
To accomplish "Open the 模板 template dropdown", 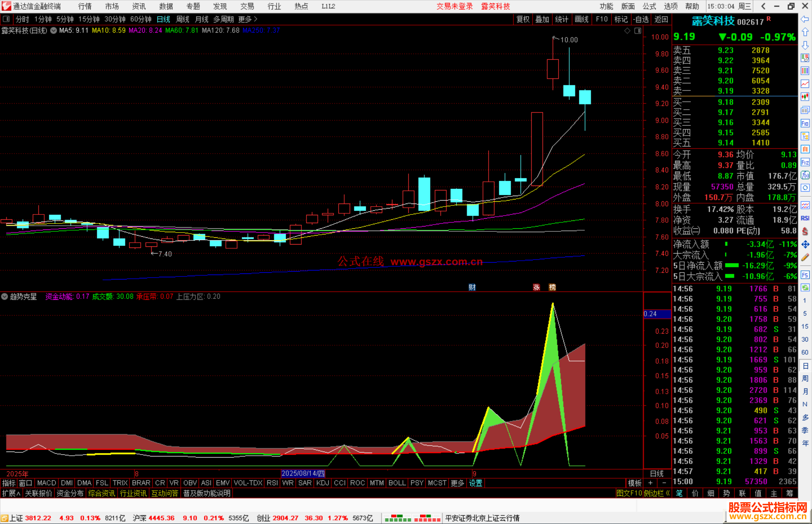I will (x=635, y=483).
